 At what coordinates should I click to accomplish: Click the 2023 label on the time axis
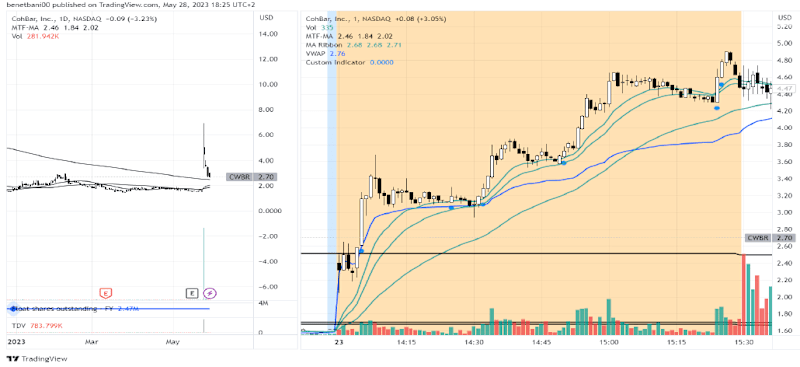click(x=17, y=341)
